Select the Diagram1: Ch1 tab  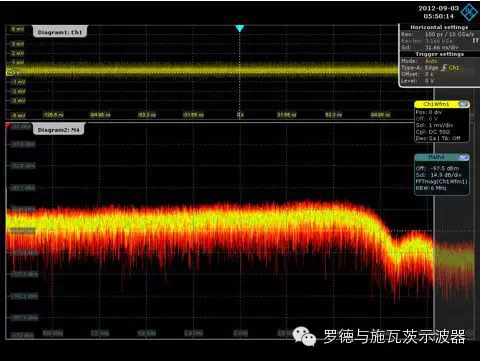(60, 32)
